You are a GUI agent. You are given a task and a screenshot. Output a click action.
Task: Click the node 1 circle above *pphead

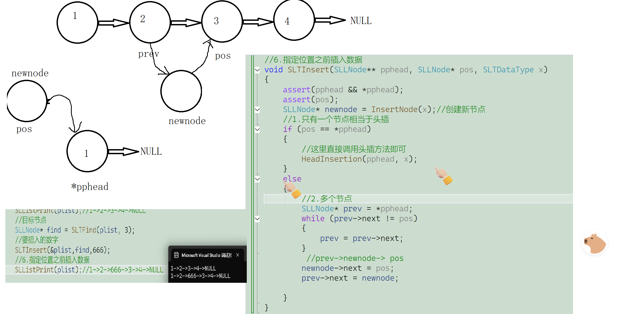(x=87, y=151)
